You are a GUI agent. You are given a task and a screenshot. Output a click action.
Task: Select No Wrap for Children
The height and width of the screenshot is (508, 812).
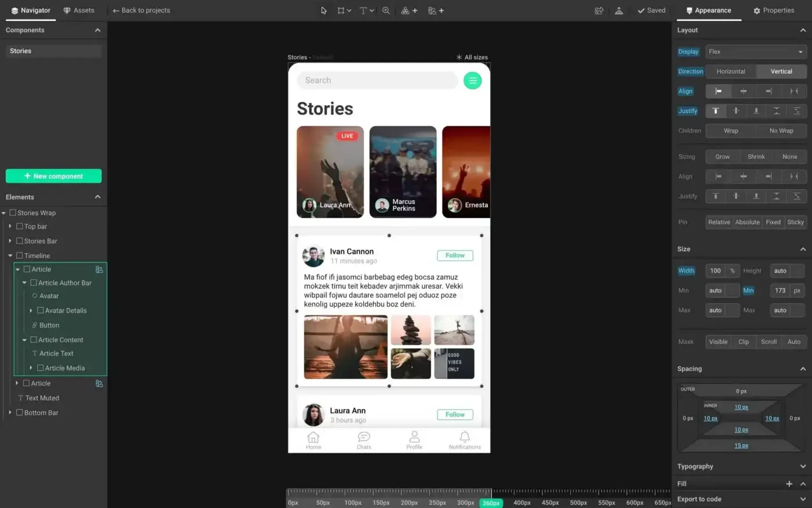[781, 131]
